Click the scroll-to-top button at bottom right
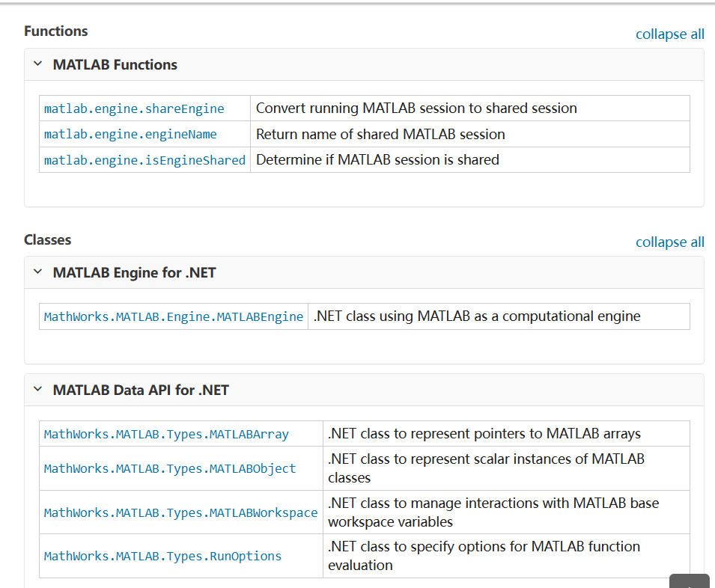The height and width of the screenshot is (588, 715). (x=689, y=581)
